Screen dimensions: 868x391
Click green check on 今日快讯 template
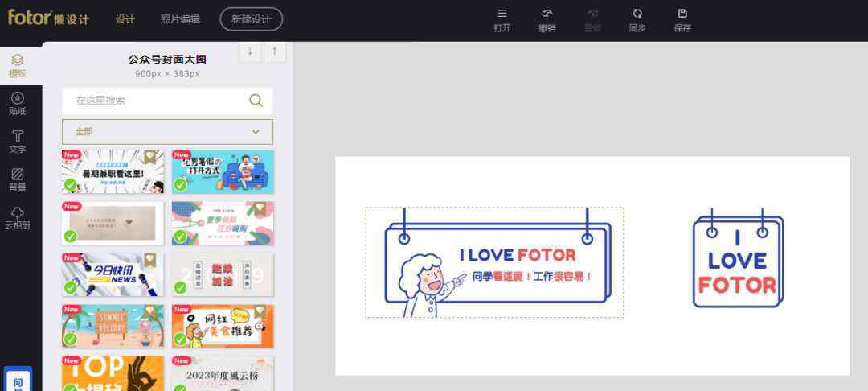click(x=70, y=288)
